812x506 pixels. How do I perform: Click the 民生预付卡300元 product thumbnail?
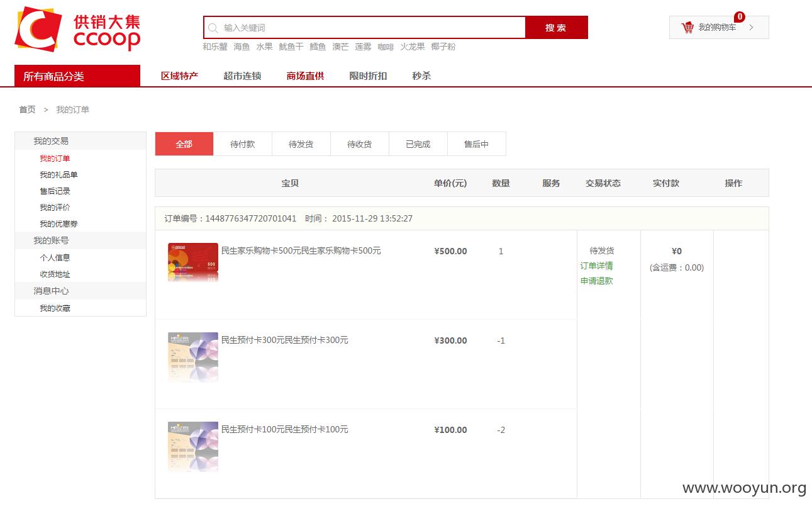coord(193,357)
